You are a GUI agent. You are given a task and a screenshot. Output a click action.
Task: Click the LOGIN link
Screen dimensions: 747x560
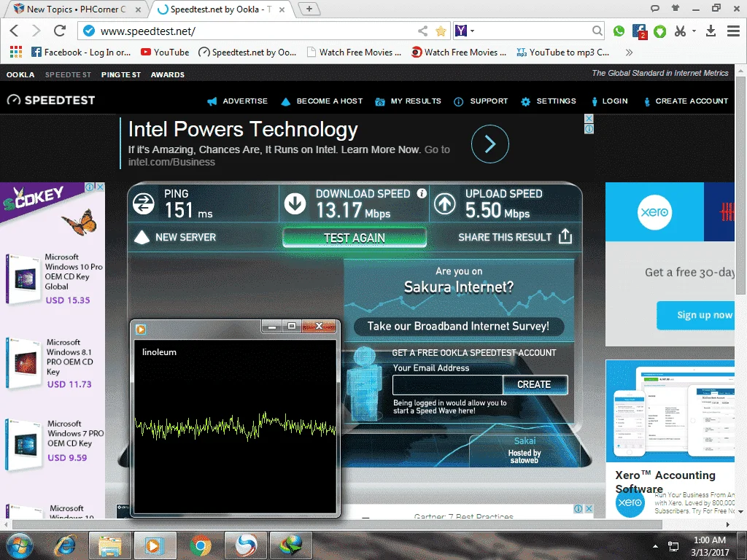click(610, 101)
